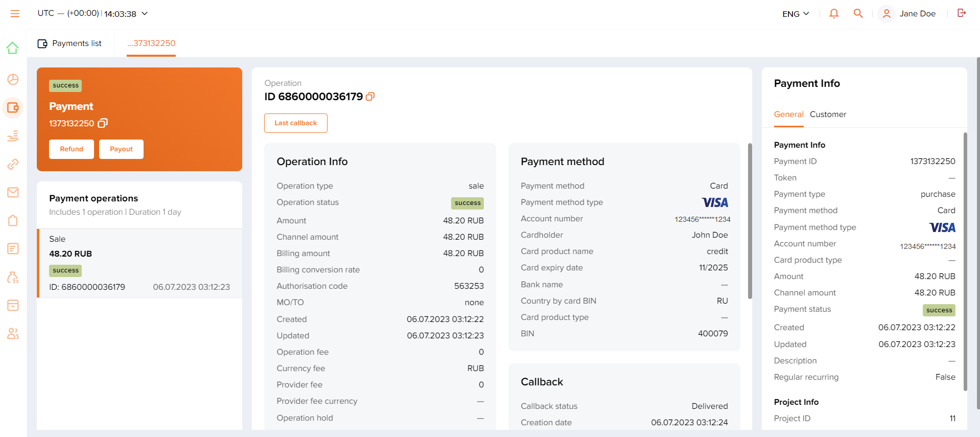Image resolution: width=980 pixels, height=437 pixels.
Task: Click the page's main vertical scrollbar
Action: (977, 233)
